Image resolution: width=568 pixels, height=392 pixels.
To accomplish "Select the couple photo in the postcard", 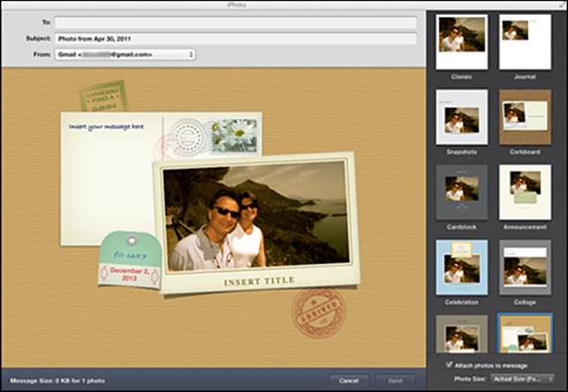I will 255,215.
